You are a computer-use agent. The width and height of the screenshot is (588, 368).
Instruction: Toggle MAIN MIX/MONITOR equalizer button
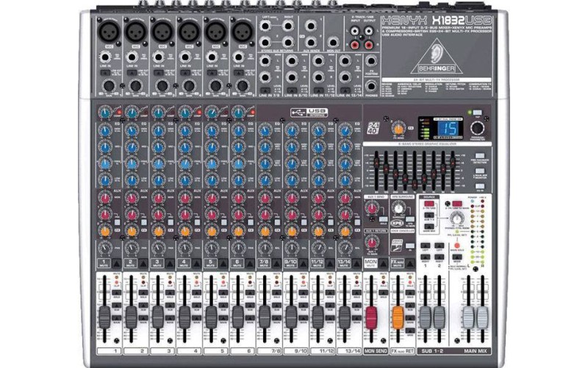coord(480,171)
